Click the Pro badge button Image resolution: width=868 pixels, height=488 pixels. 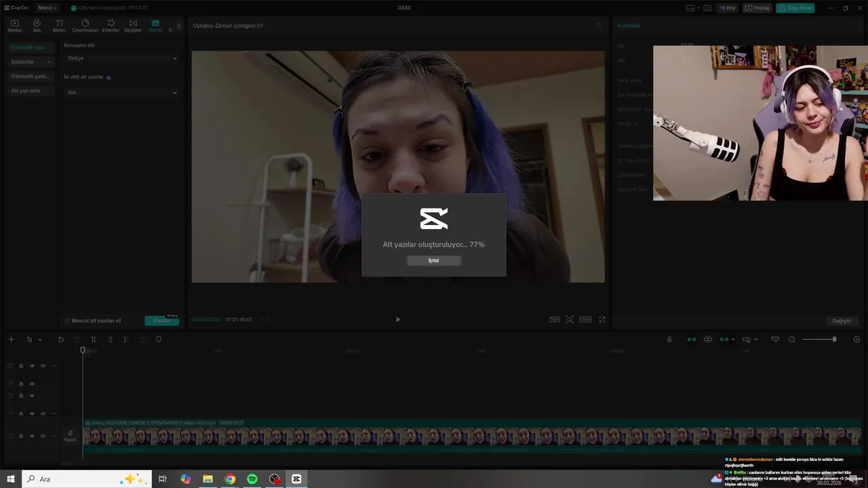point(728,8)
